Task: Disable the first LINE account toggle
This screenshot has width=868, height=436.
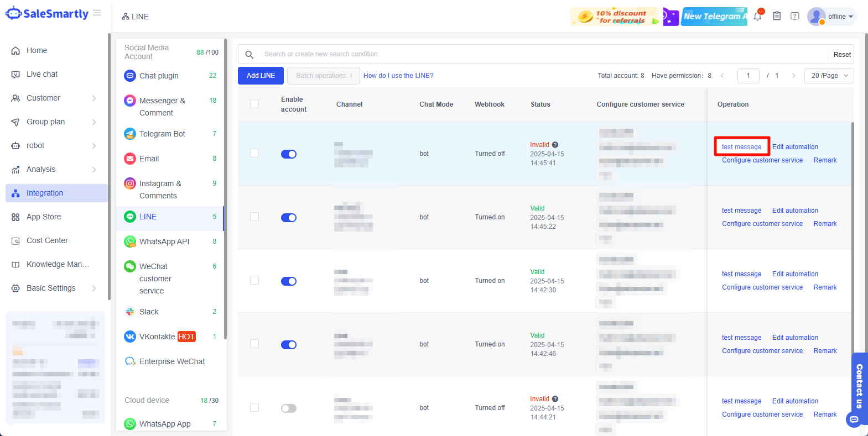Action: pyautogui.click(x=289, y=154)
